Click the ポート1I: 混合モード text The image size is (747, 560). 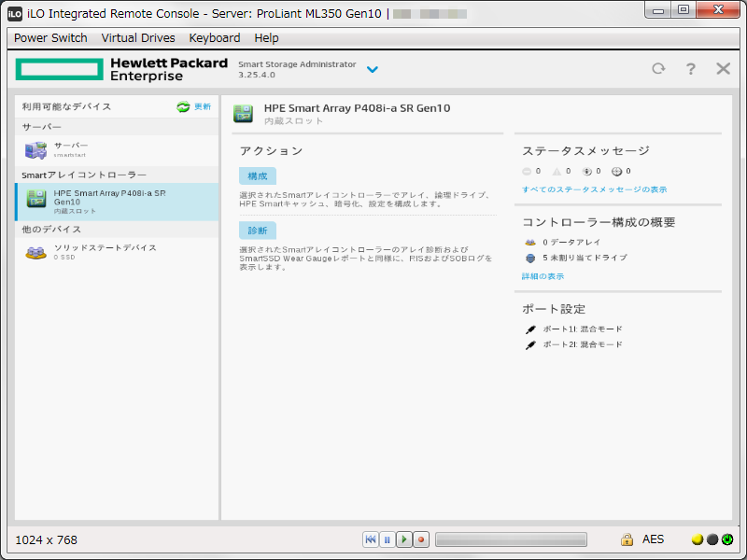click(583, 329)
